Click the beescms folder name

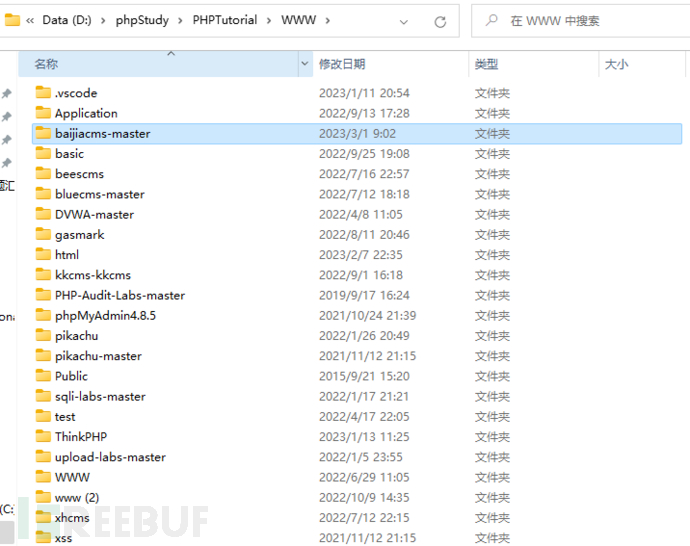[80, 174]
